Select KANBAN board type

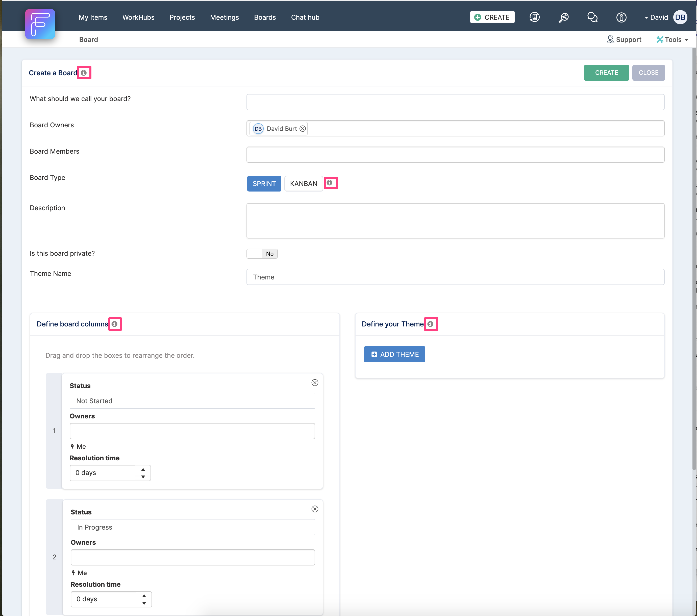tap(304, 183)
